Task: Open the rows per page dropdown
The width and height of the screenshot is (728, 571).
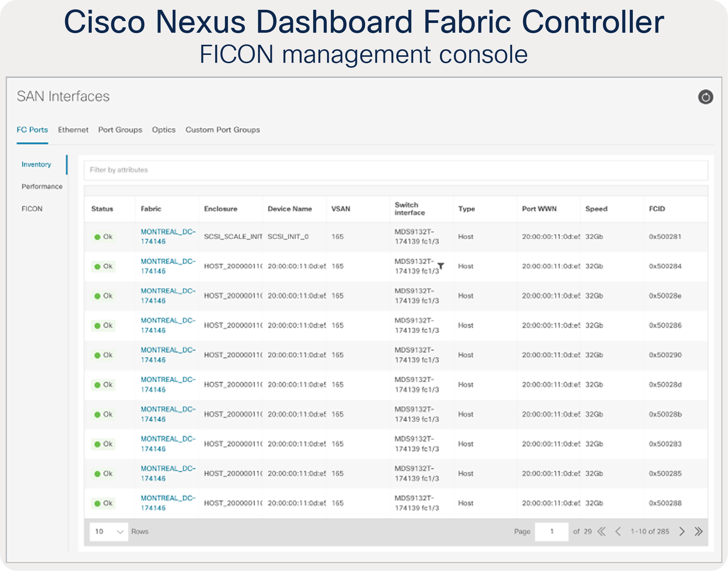Action: coord(109,532)
